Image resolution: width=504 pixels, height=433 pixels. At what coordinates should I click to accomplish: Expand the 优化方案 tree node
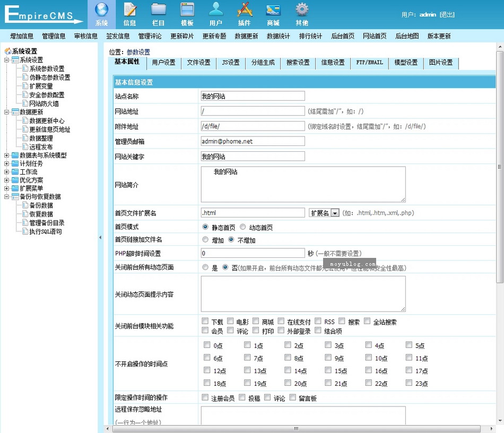click(6, 180)
